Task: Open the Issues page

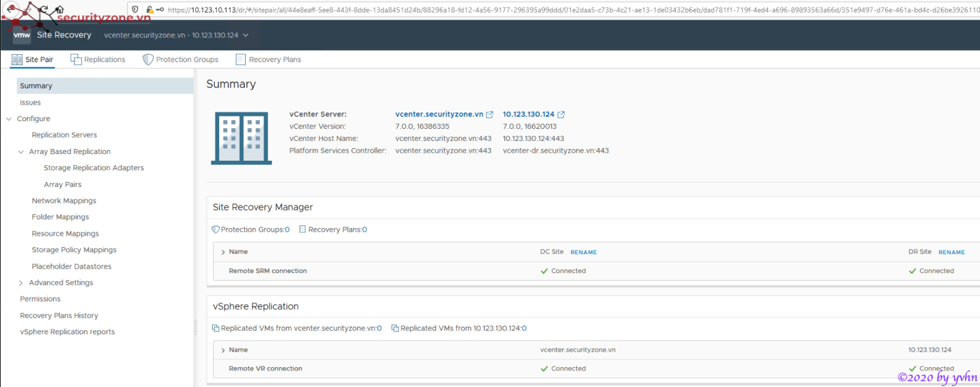Action: pos(30,103)
